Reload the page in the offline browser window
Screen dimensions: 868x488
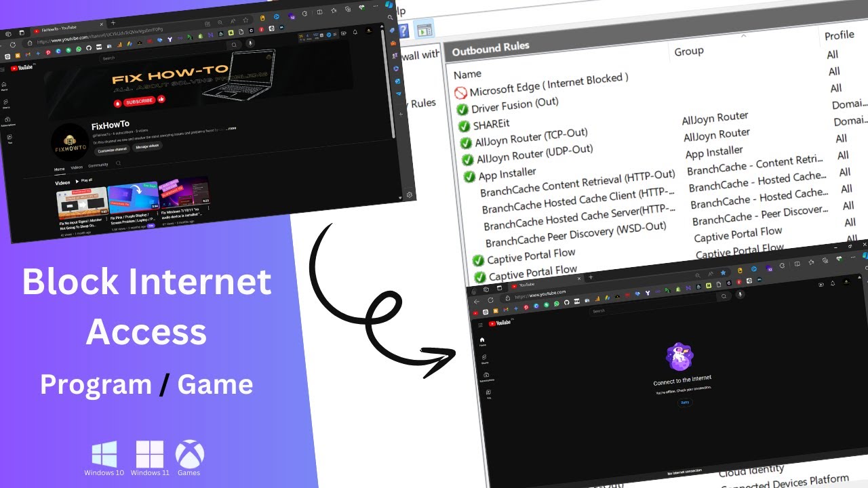[490, 300]
